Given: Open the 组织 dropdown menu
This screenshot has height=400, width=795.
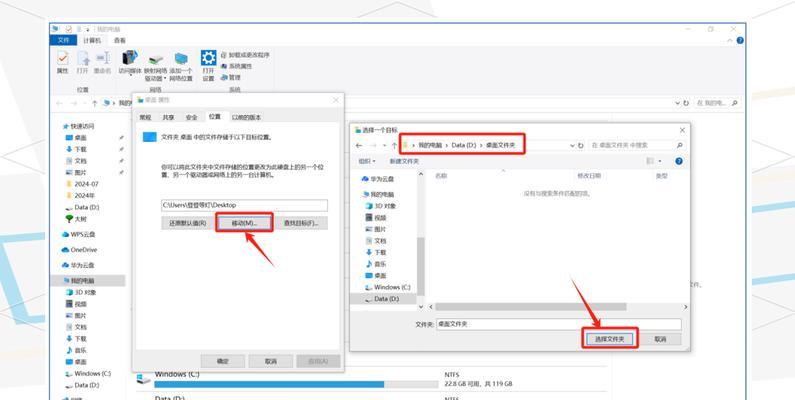Looking at the screenshot, I should point(367,161).
